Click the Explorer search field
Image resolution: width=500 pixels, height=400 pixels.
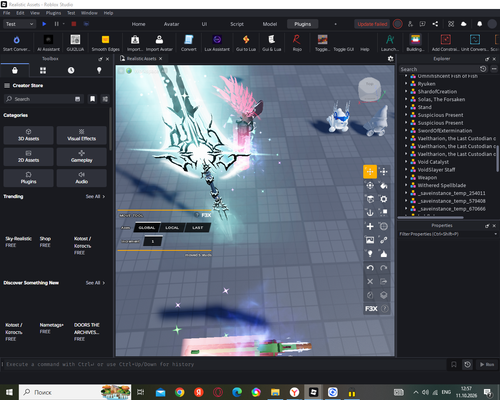pos(439,69)
